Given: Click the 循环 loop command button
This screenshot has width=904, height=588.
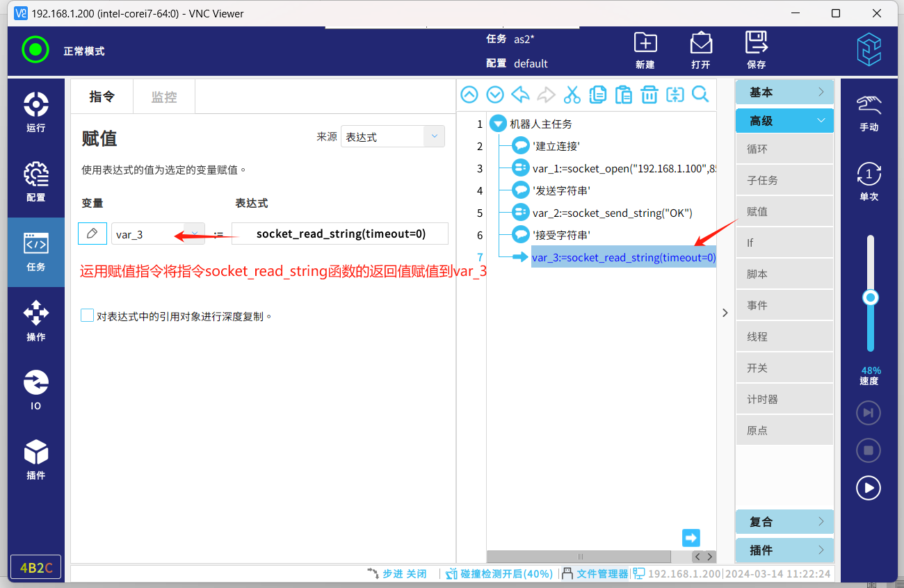Looking at the screenshot, I should tap(784, 149).
